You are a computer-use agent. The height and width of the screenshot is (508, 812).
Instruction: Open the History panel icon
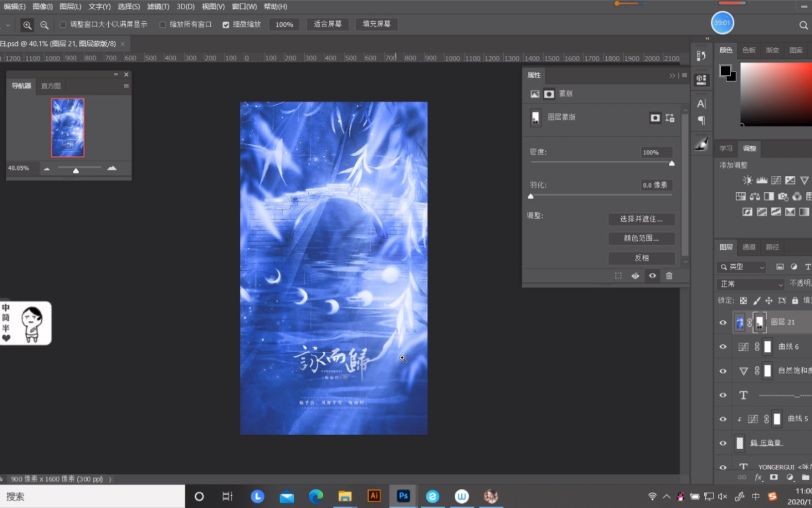tap(701, 56)
